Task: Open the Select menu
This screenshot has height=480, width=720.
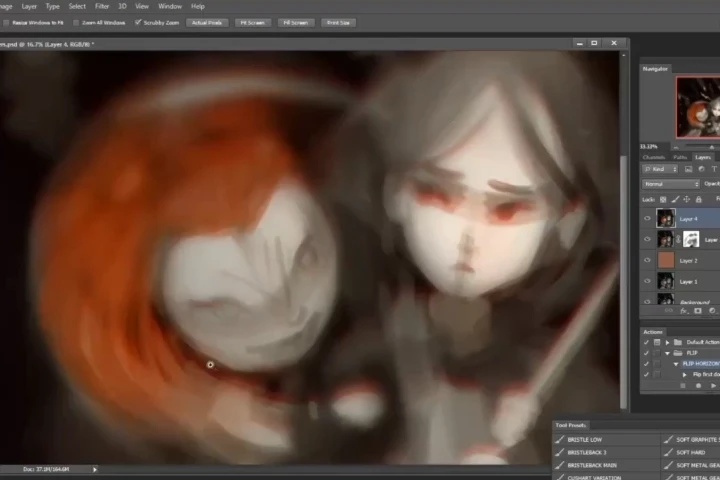Action: click(77, 6)
